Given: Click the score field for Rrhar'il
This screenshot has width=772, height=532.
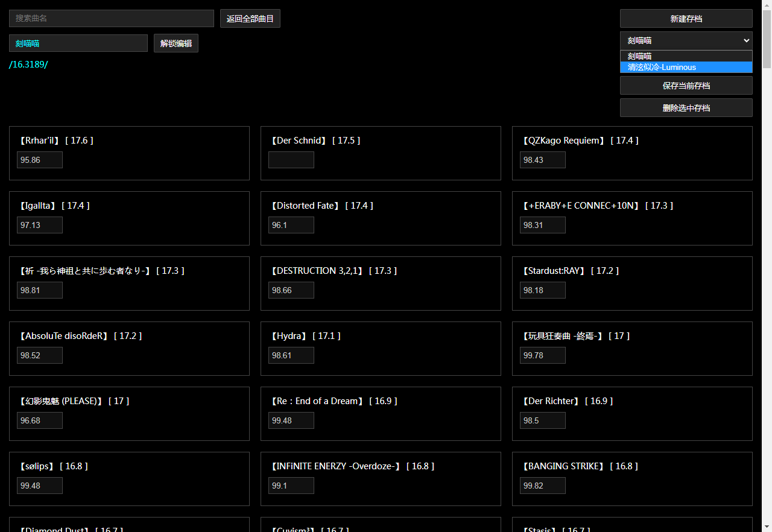Looking at the screenshot, I should (40, 160).
